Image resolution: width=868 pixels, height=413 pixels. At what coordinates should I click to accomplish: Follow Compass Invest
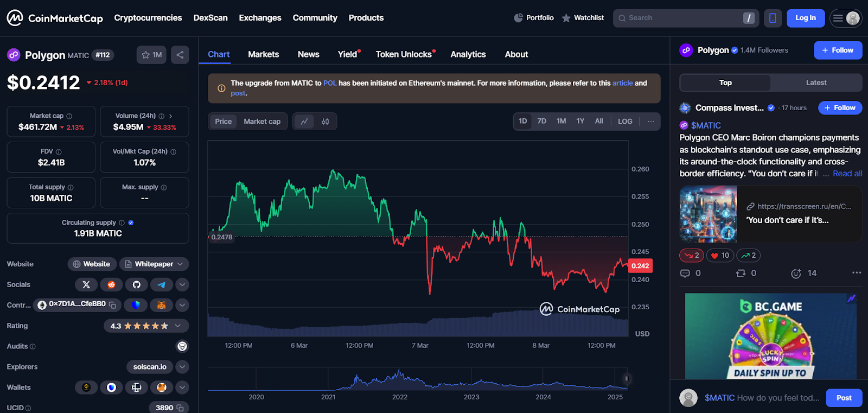[840, 108]
